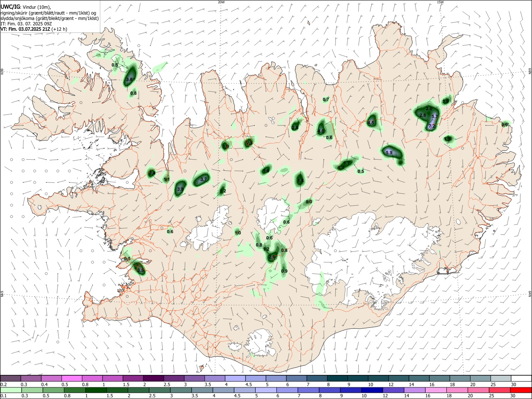Click the dark teal 8–9 snow legend swatch
Viewport: 532px width, 399px height.
(x=337, y=378)
